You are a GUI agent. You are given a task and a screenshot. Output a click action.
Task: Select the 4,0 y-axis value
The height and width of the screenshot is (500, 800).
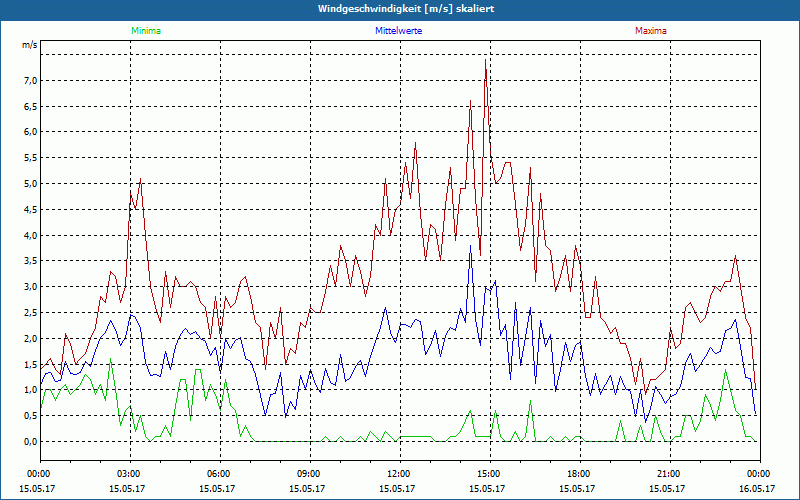point(31,235)
